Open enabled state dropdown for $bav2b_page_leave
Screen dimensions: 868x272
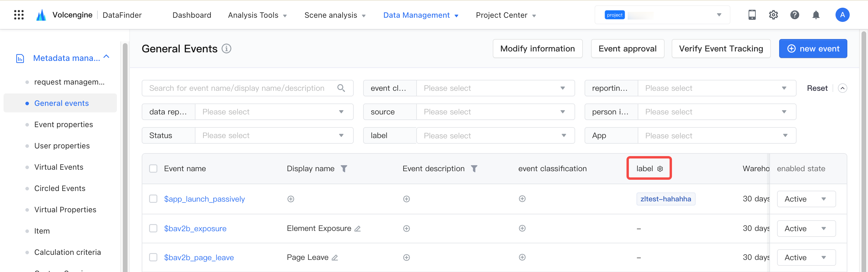pyautogui.click(x=806, y=258)
